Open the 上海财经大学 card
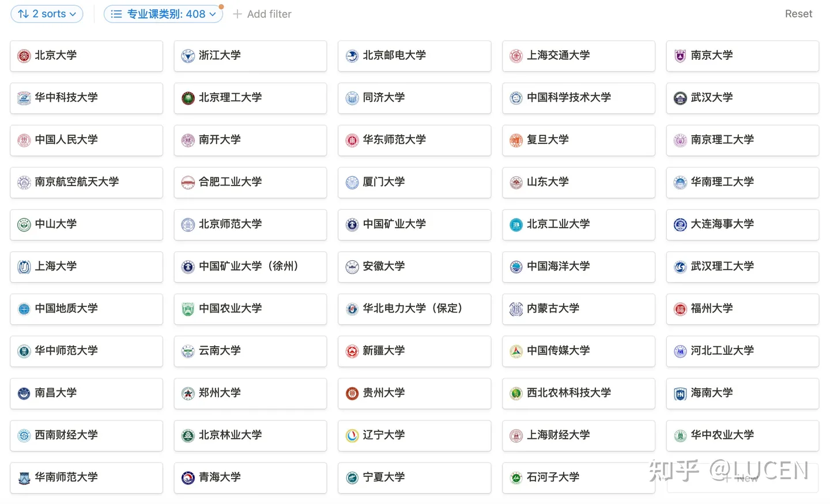830x504 pixels. pyautogui.click(x=579, y=435)
